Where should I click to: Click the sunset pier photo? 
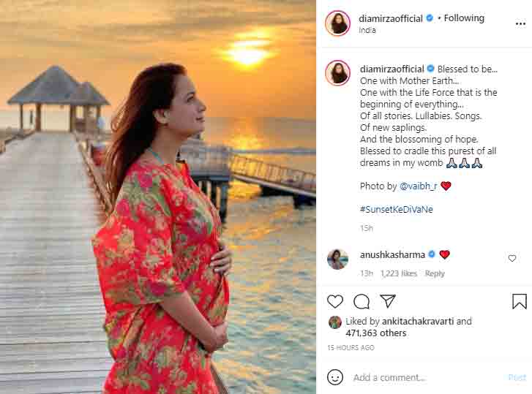click(x=158, y=197)
